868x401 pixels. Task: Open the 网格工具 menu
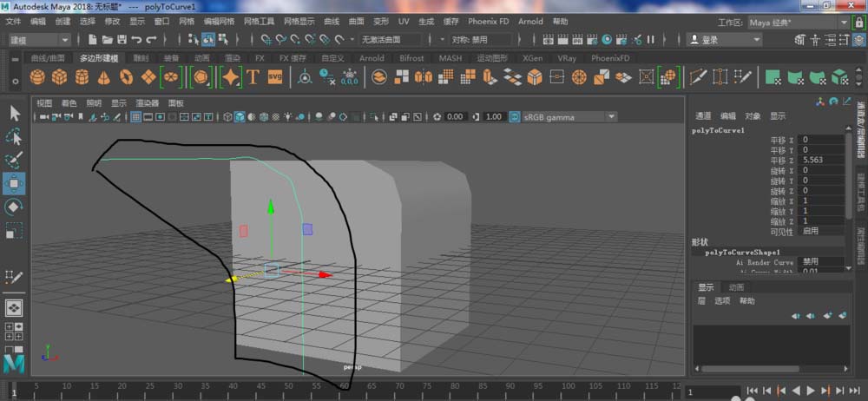[258, 21]
